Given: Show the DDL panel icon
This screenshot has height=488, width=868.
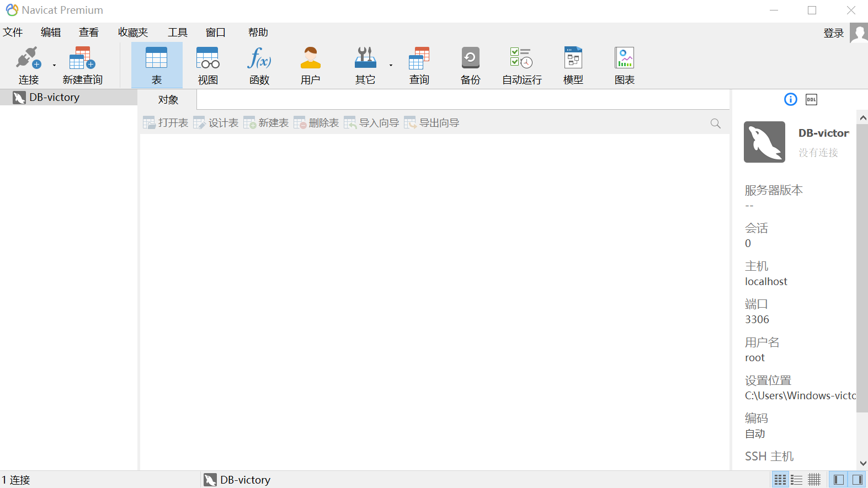Looking at the screenshot, I should coord(811,99).
